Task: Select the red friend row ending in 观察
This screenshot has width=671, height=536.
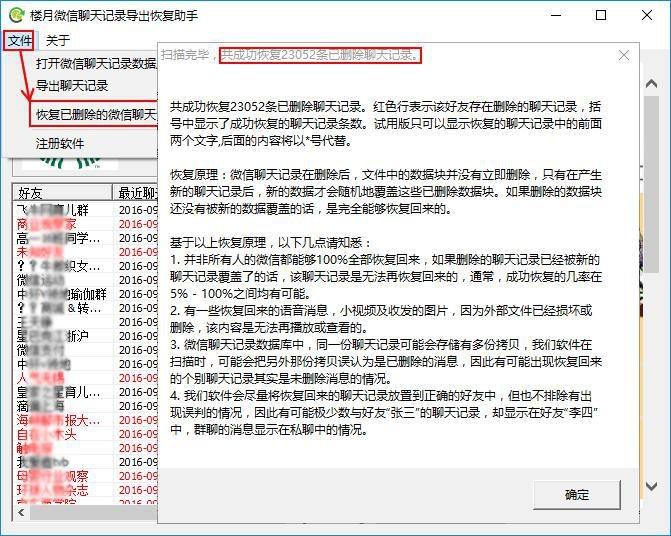Action: (x=86, y=476)
